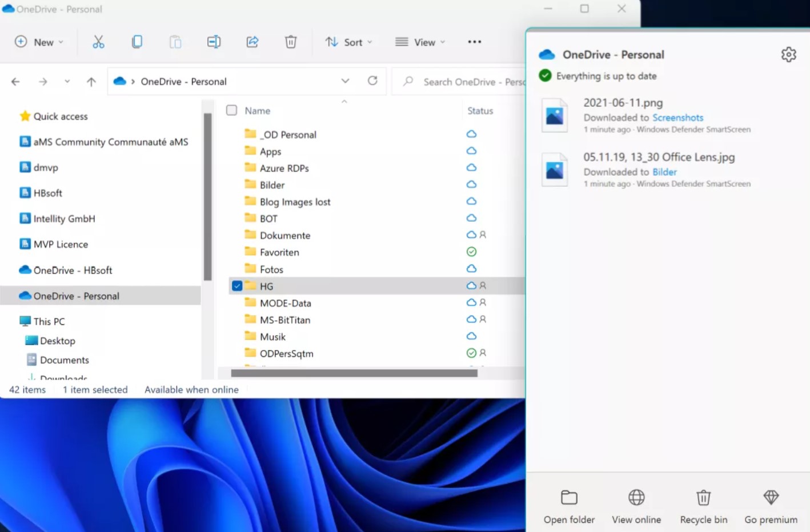The image size is (810, 532).
Task: Click the Cut scissors icon in toolbar
Action: (x=98, y=42)
